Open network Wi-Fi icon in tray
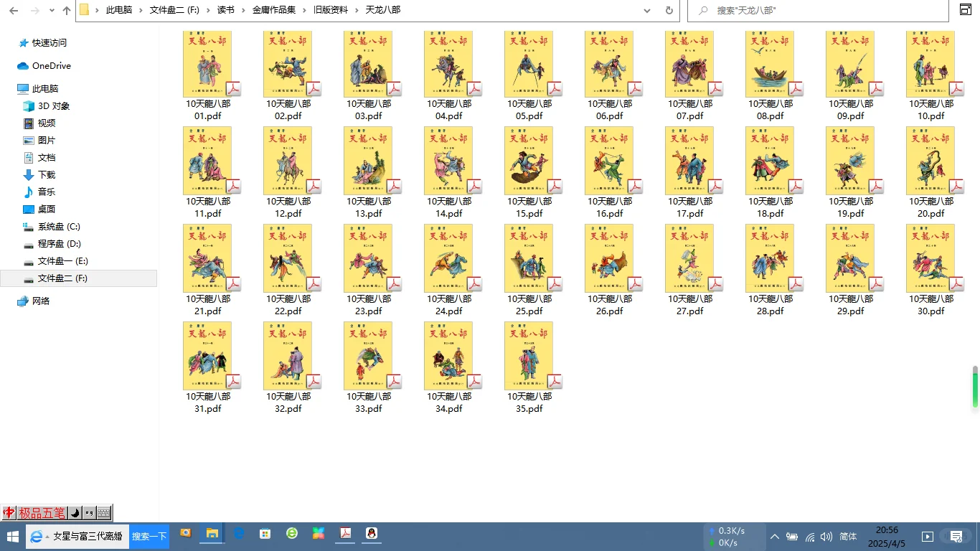The height and width of the screenshot is (551, 980). (x=810, y=537)
